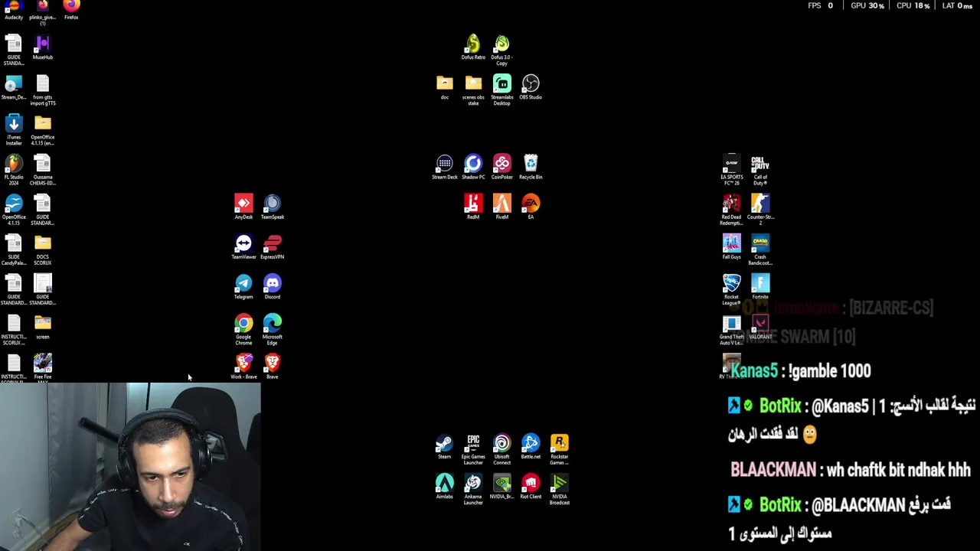980x551 pixels.
Task: Select the doc folder
Action: (x=445, y=87)
